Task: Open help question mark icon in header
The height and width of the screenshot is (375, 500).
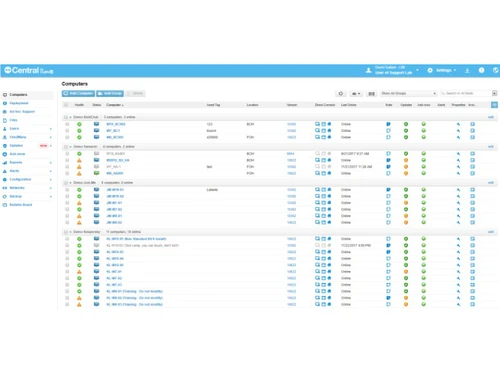Action: [x=481, y=70]
